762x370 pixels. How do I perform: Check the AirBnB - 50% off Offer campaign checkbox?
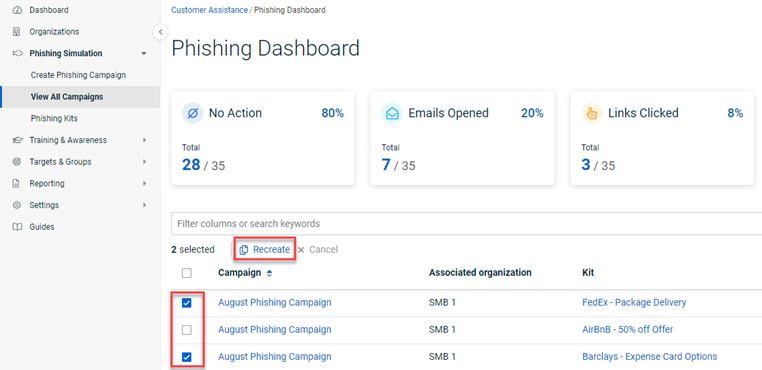point(187,330)
